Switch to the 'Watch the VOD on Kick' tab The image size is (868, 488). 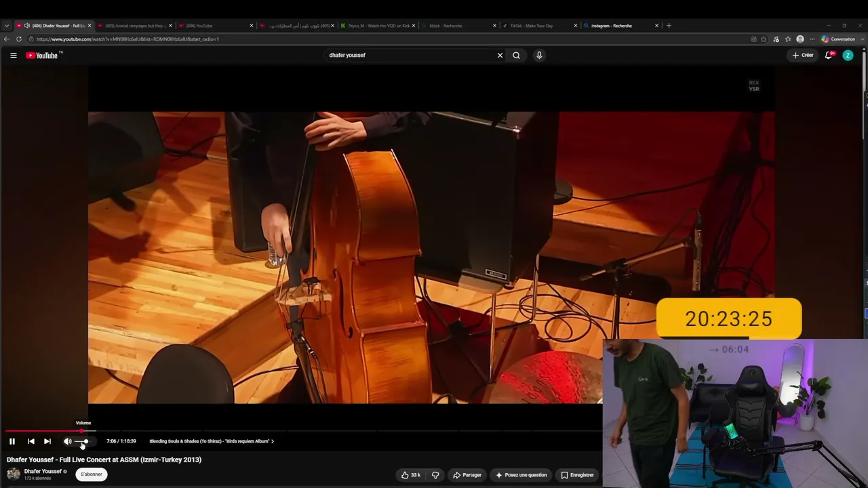378,26
